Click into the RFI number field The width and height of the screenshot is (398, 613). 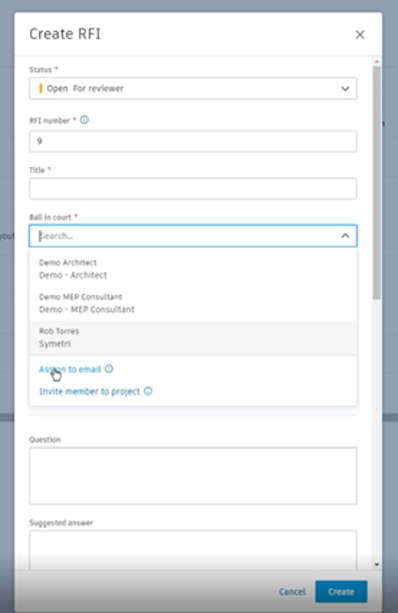tap(193, 141)
